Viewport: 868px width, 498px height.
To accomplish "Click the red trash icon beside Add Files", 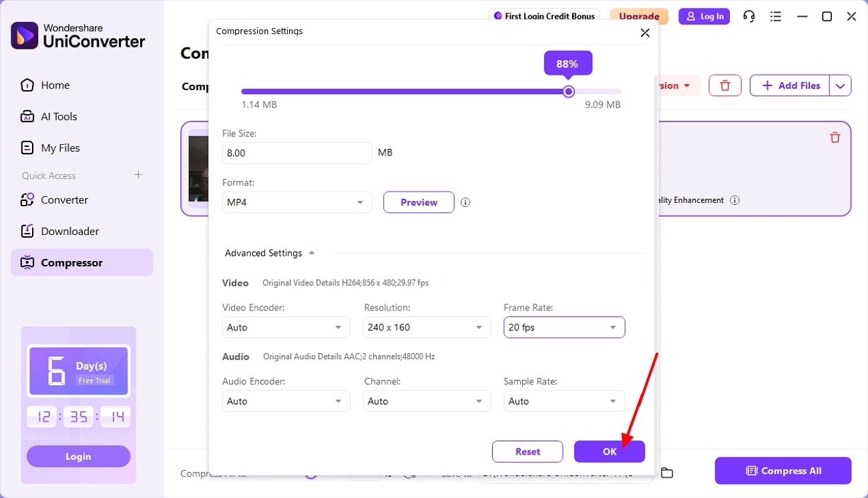I will pos(724,85).
